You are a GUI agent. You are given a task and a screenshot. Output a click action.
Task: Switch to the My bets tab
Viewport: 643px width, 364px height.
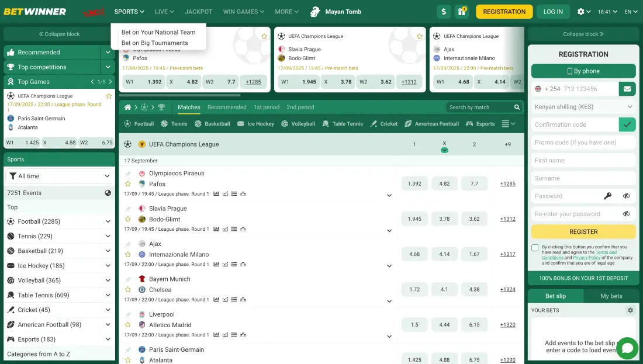point(611,296)
